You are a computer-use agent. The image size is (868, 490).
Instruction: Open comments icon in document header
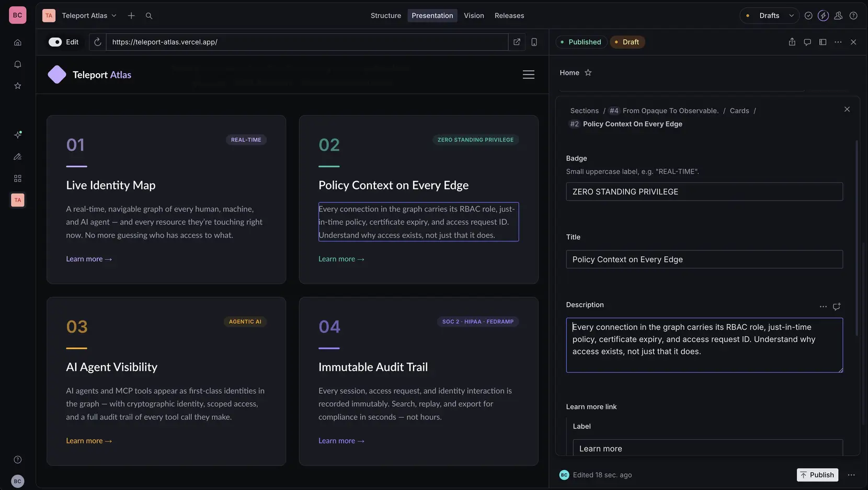coord(807,42)
